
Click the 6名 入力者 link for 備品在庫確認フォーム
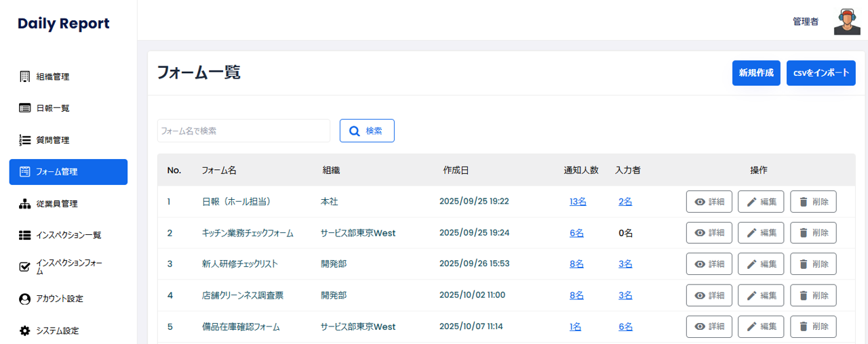[625, 326]
